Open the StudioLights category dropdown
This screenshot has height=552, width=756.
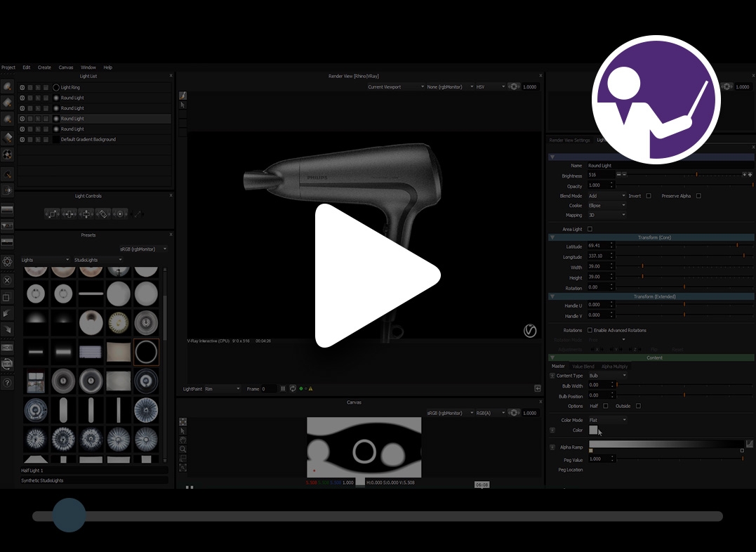pos(98,260)
